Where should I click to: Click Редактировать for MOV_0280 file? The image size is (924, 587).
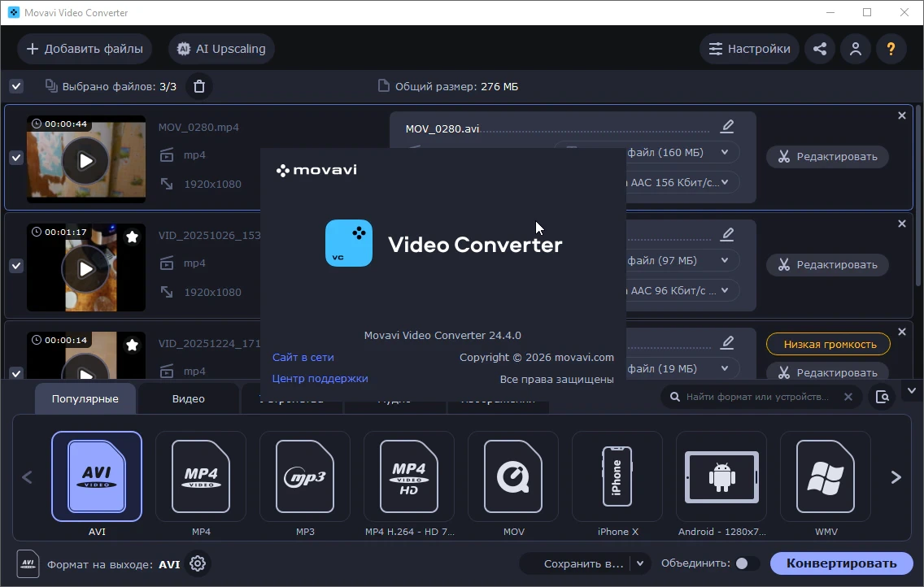coord(827,157)
